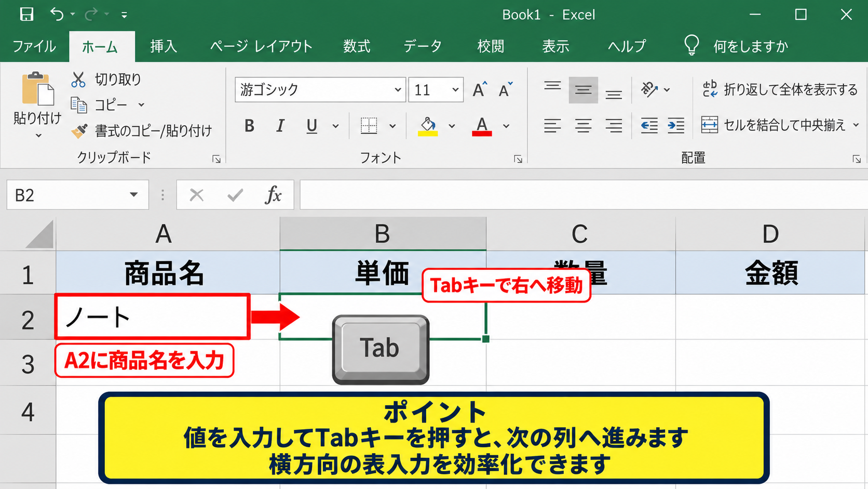Toggle Italic formatting

[x=280, y=126]
